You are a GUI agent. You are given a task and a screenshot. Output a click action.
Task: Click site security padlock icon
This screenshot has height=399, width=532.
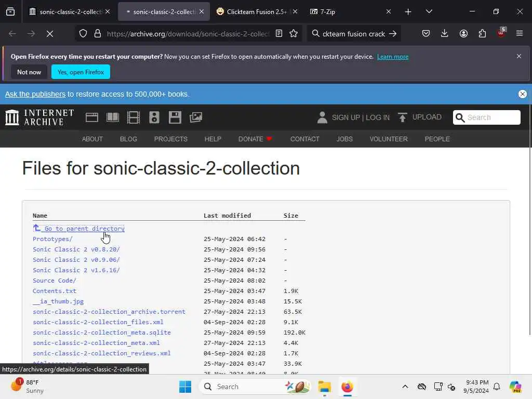pos(98,34)
